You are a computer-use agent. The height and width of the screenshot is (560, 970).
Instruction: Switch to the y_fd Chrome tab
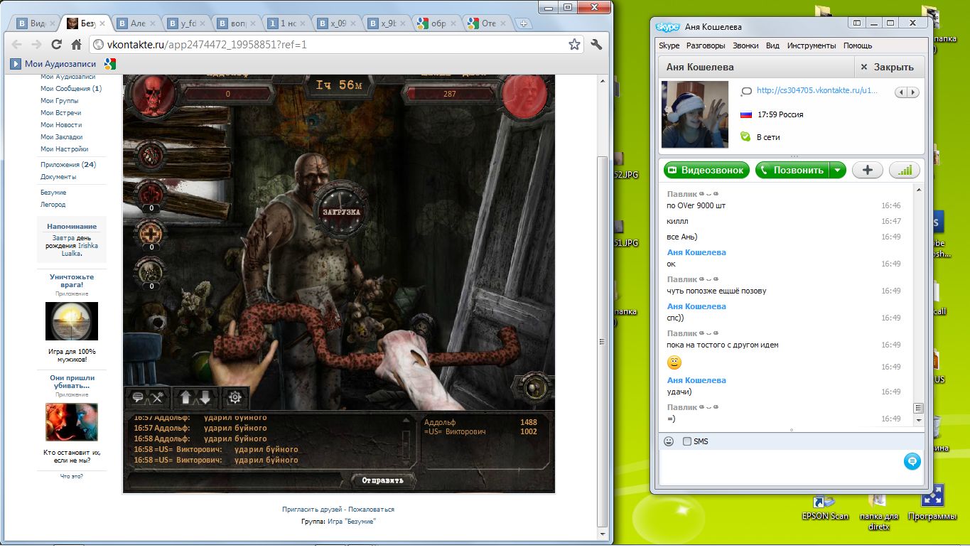point(188,23)
